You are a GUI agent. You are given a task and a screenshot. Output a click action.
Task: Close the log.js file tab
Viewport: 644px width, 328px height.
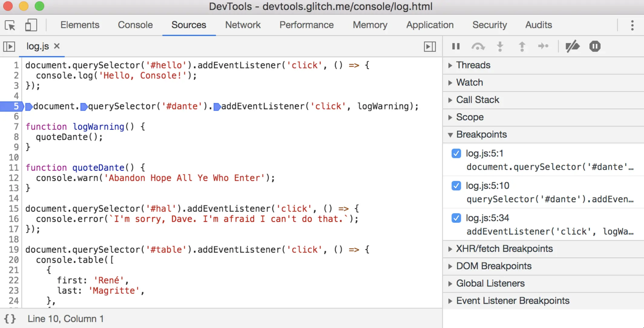[x=57, y=46]
